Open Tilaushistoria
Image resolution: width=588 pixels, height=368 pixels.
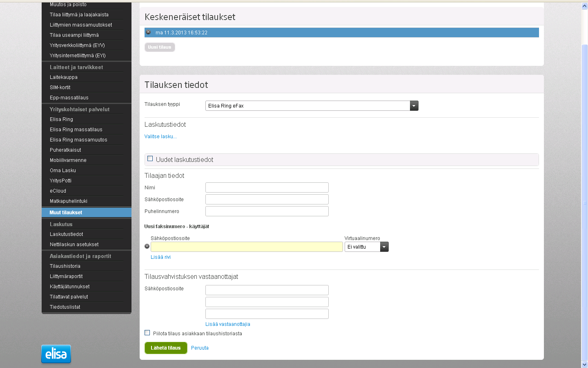point(65,266)
